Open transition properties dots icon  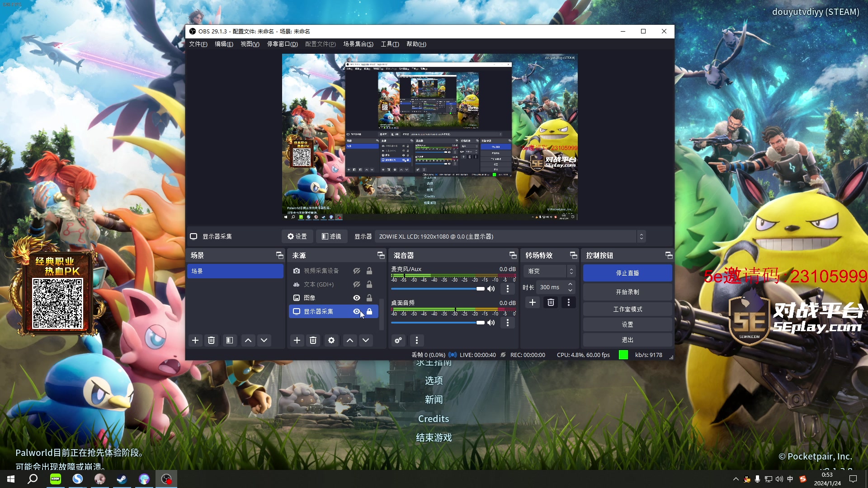point(569,302)
